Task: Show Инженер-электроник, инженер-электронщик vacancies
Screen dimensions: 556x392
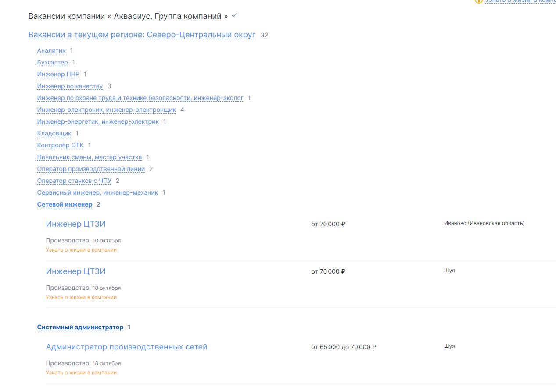Action: point(106,110)
